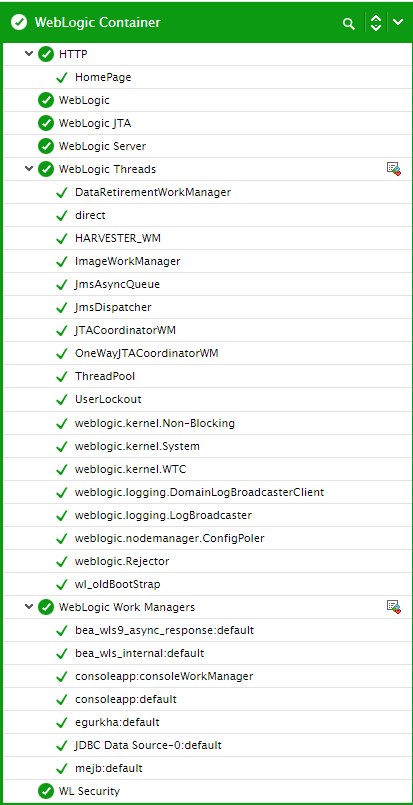Click the WebLogic Threads status icon
Image resolution: width=413 pixels, height=805 pixels.
click(x=46, y=169)
